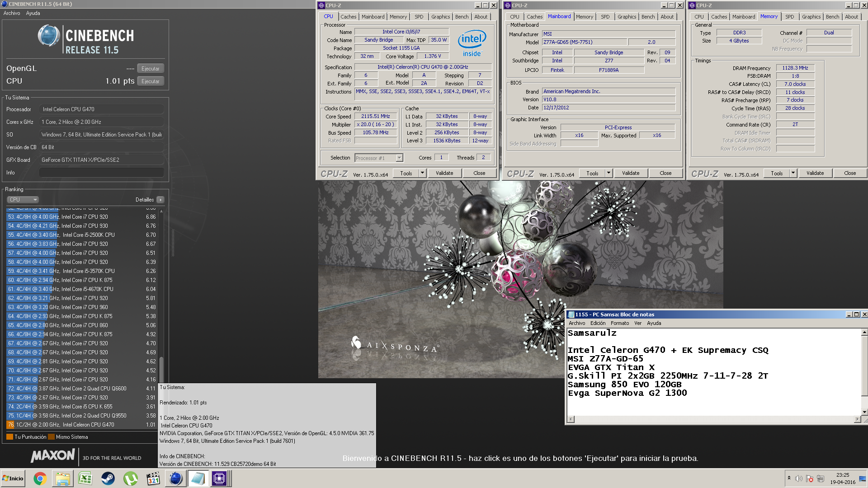
Task: Click Validate in CPU-Z Mainboard tab window
Action: (x=631, y=173)
